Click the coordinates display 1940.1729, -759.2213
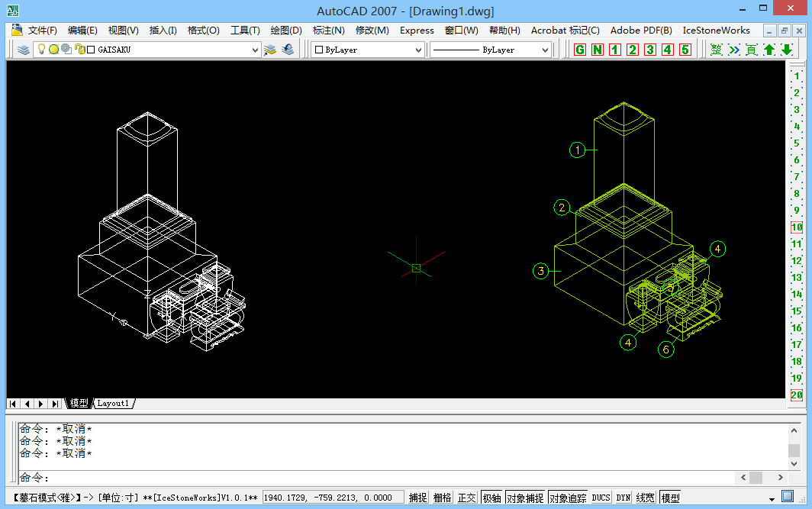Image resolution: width=812 pixels, height=509 pixels. (x=333, y=498)
